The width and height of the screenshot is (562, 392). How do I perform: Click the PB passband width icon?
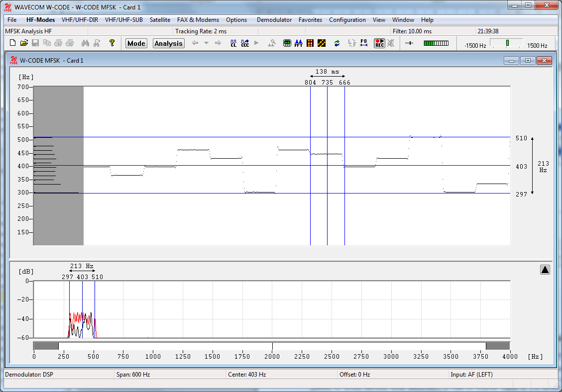(x=364, y=43)
